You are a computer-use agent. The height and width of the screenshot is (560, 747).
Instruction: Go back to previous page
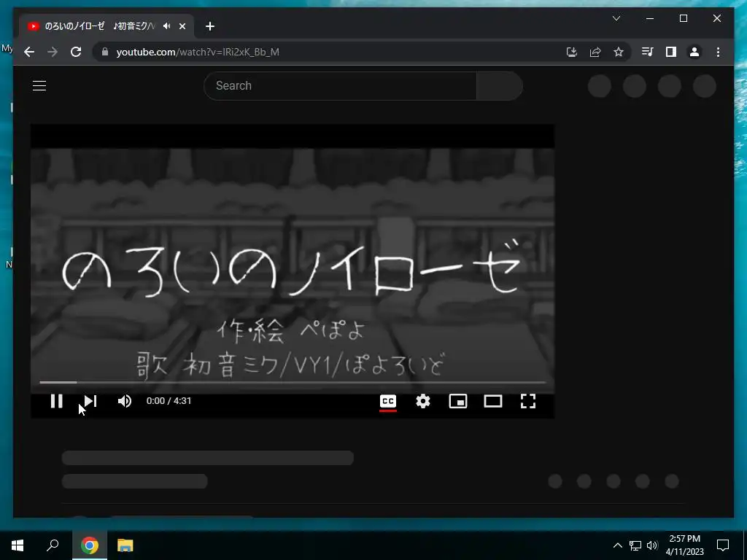[29, 52]
